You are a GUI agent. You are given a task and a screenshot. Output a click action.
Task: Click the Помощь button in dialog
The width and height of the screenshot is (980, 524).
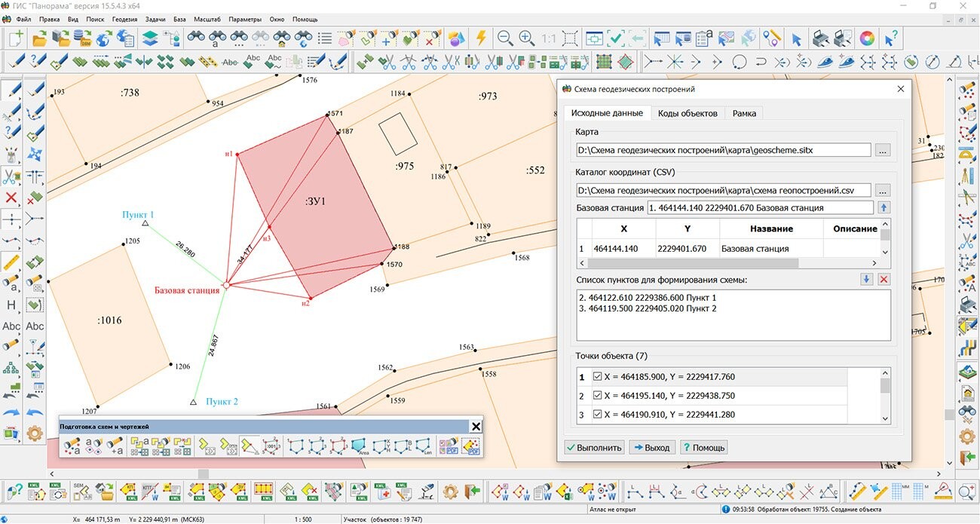[x=703, y=447]
